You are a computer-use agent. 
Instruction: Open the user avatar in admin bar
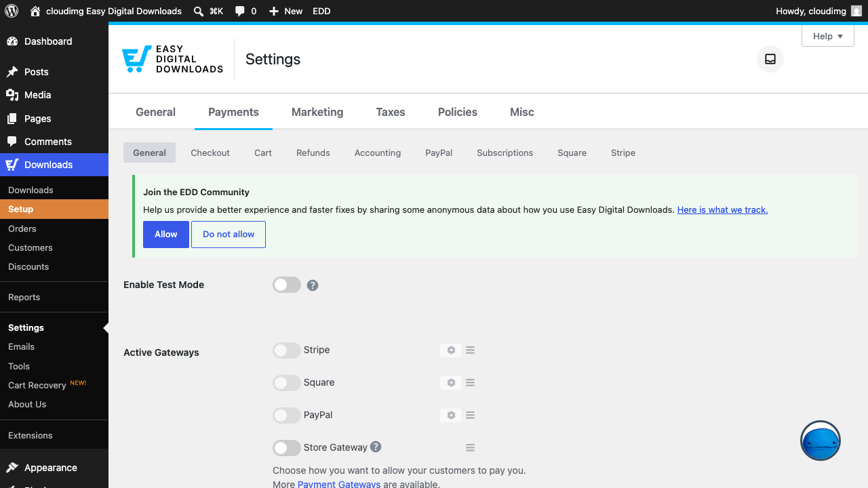coord(856,11)
